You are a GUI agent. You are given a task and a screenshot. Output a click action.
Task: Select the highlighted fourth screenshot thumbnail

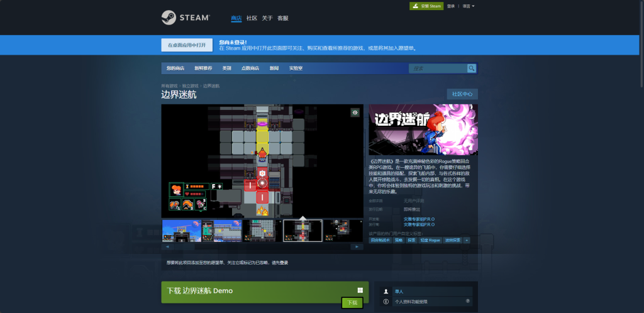[303, 231]
